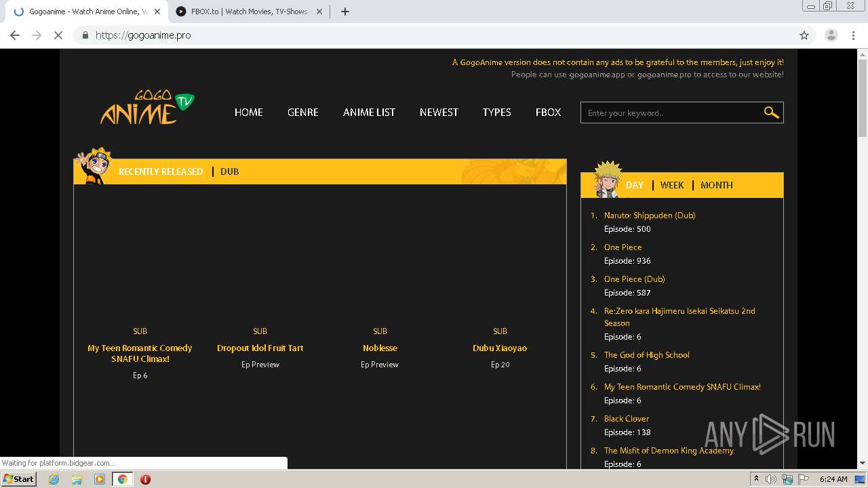Image resolution: width=868 pixels, height=488 pixels.
Task: Open ANIME LIST page
Action: 369,113
